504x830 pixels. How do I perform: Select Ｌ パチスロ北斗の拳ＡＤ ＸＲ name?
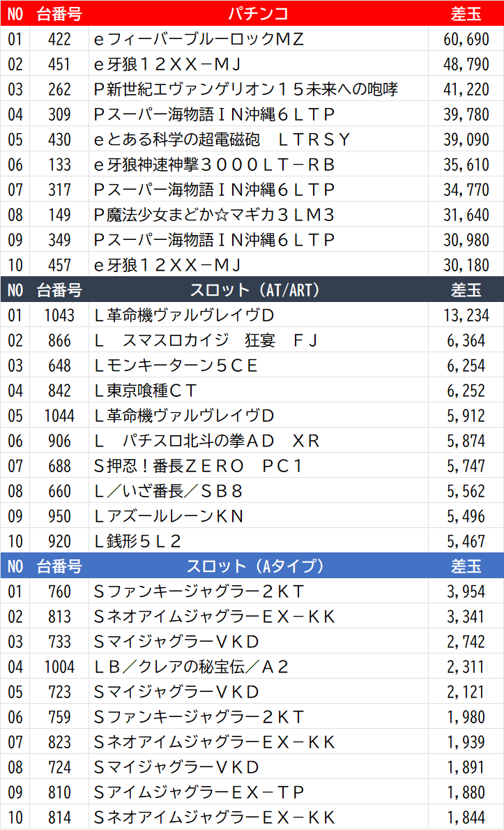click(x=207, y=441)
